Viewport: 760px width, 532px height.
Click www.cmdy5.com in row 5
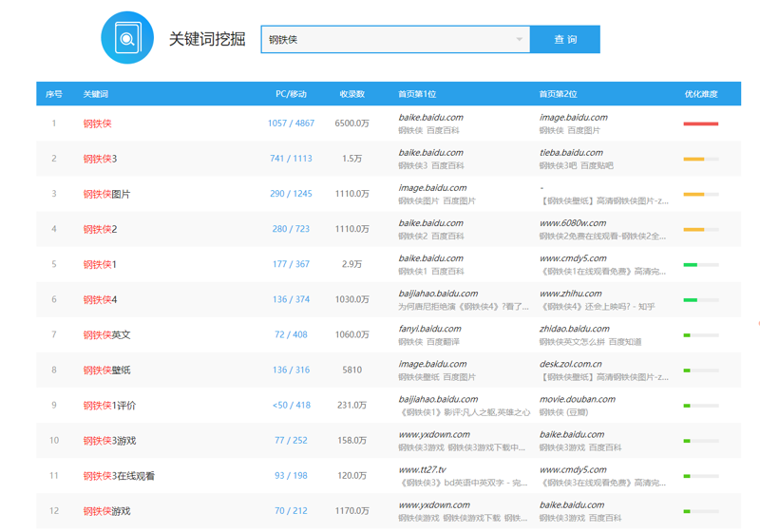pos(573,258)
